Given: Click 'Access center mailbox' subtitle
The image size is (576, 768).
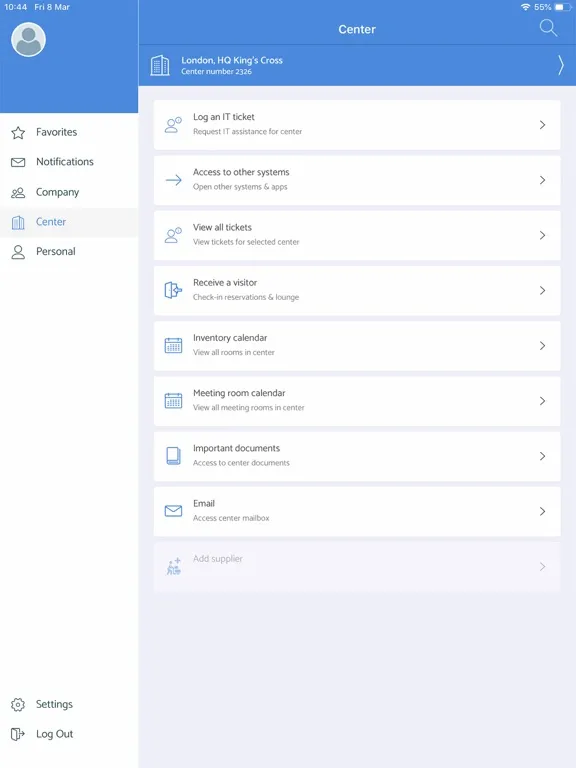Looking at the screenshot, I should [x=231, y=518].
